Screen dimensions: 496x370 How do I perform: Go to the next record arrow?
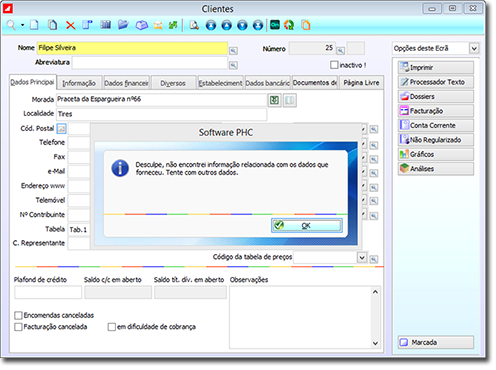coord(242,25)
